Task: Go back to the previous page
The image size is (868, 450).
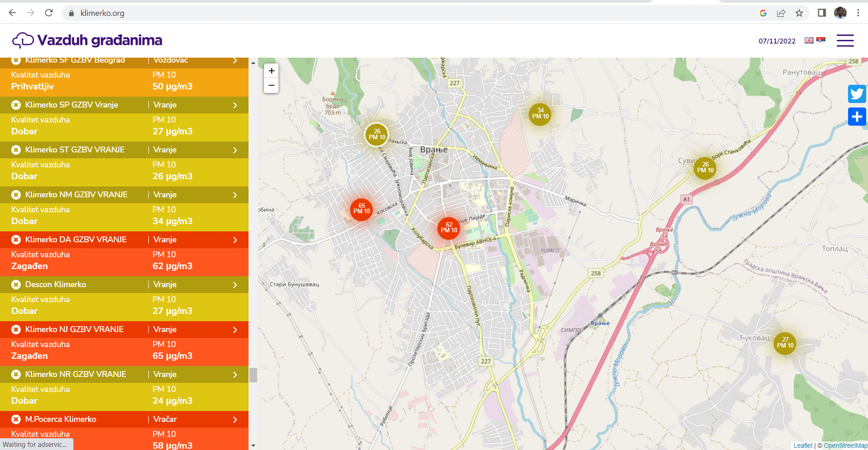Action: (x=12, y=13)
